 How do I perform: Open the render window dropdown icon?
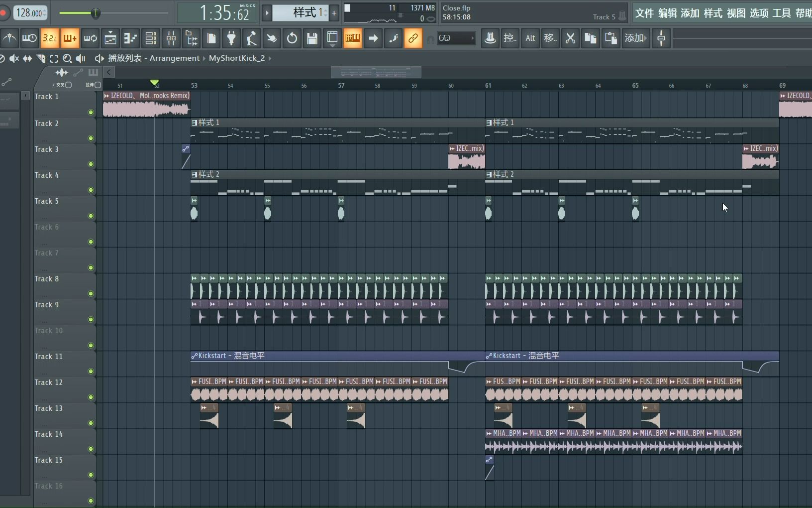332,38
